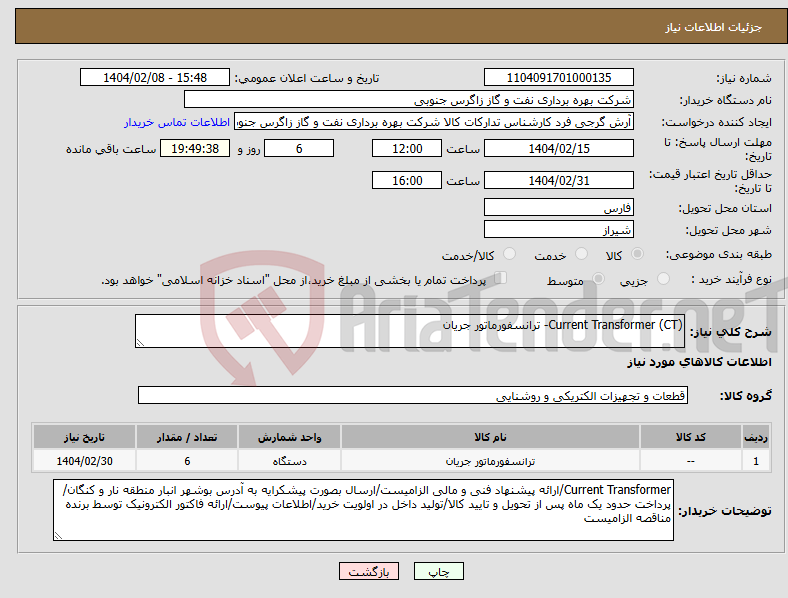Click the بازگشت (back) button
The height and width of the screenshot is (598, 788).
pyautogui.click(x=369, y=571)
